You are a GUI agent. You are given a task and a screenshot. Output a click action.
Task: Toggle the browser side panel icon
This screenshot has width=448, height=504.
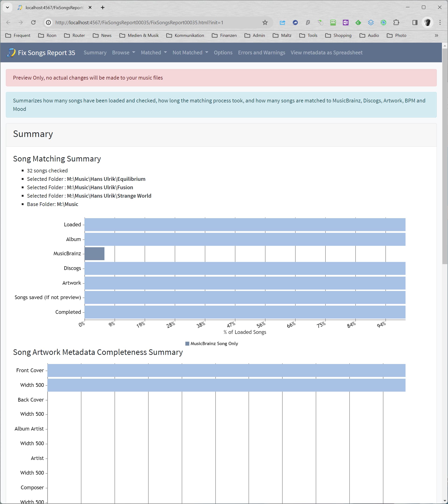click(x=415, y=22)
